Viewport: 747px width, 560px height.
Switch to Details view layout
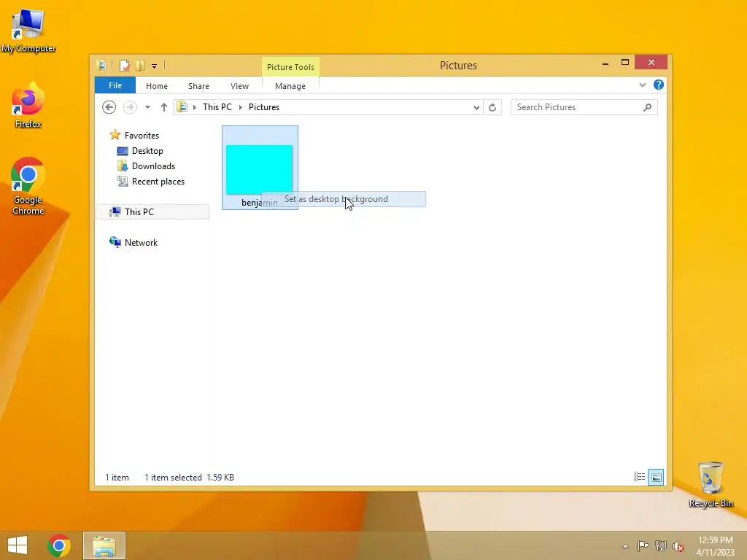[x=639, y=477]
